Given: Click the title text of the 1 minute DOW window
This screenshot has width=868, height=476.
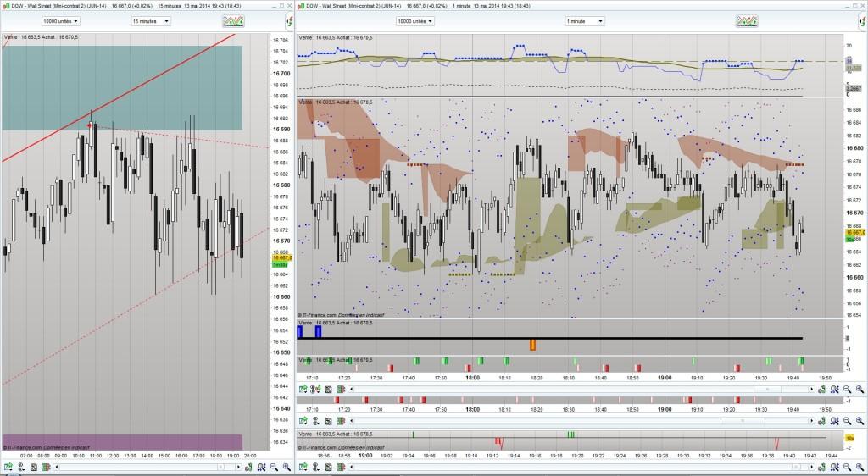Looking at the screenshot, I should pyautogui.click(x=418, y=6).
